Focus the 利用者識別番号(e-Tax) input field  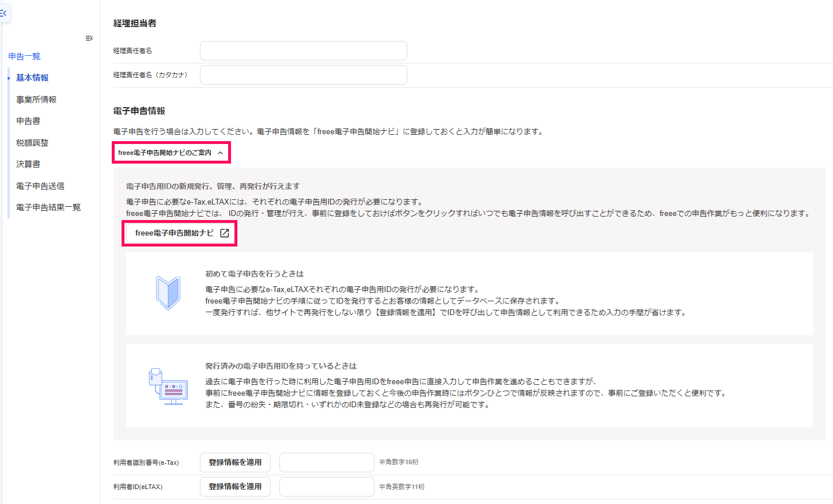pos(327,463)
